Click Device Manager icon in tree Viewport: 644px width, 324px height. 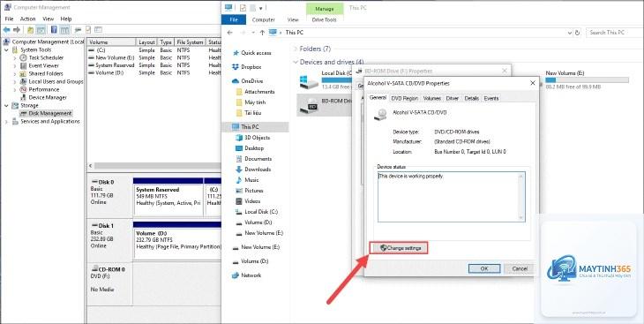(x=23, y=97)
